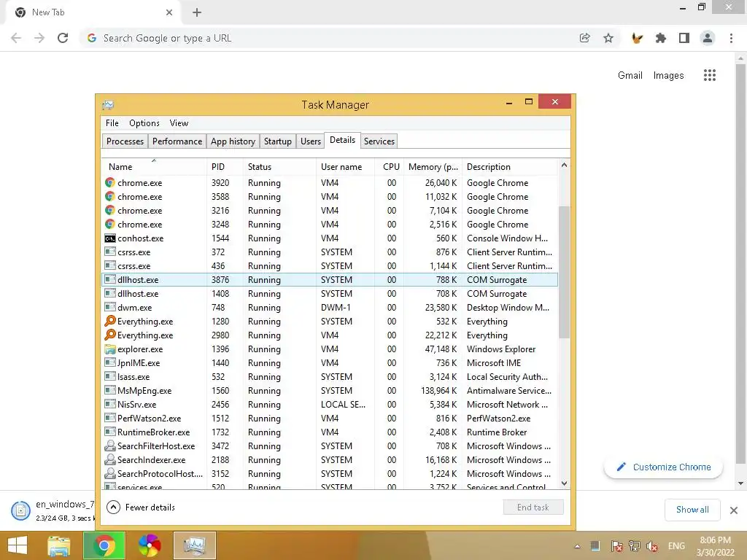
Task: Toggle the Chrome side panel icon
Action: click(x=684, y=38)
